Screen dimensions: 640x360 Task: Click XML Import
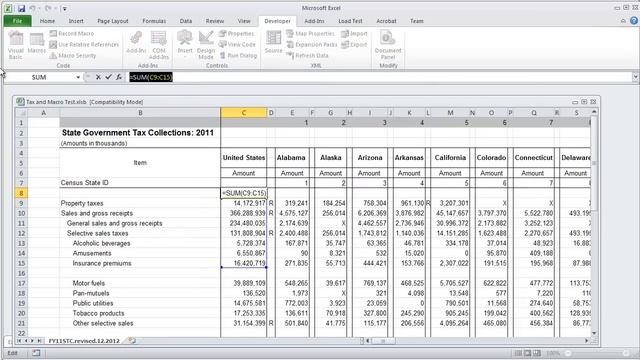pyautogui.click(x=354, y=33)
